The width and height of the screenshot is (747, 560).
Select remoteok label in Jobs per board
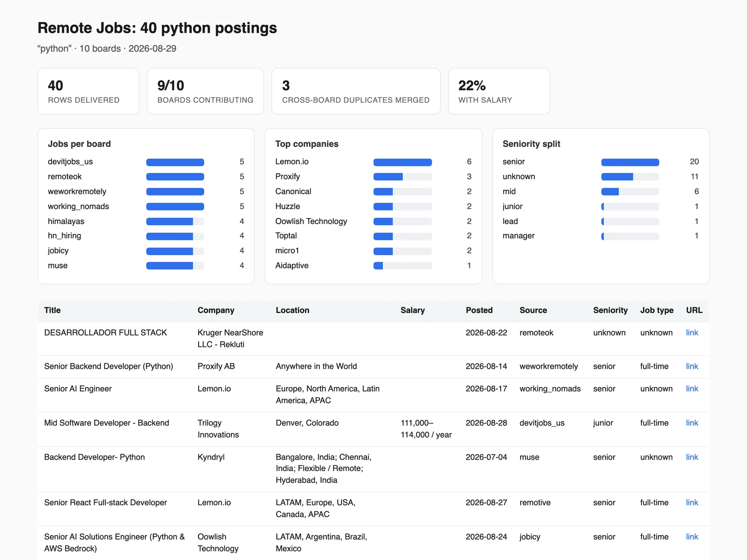(65, 176)
